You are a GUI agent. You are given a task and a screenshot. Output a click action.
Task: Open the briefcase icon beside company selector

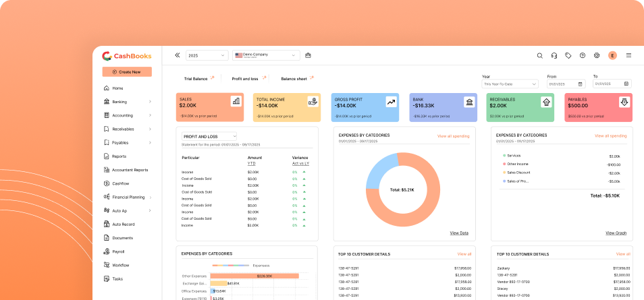(308, 55)
